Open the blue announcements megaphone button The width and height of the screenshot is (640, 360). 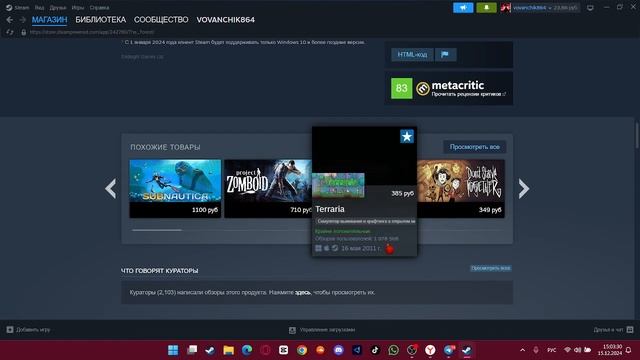[x=463, y=7]
